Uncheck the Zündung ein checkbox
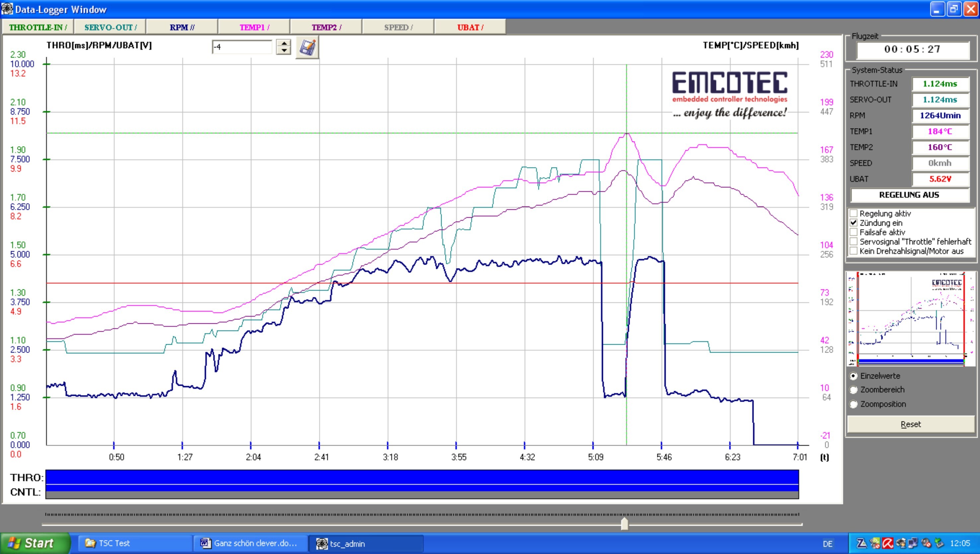The width and height of the screenshot is (980, 554). coord(854,223)
